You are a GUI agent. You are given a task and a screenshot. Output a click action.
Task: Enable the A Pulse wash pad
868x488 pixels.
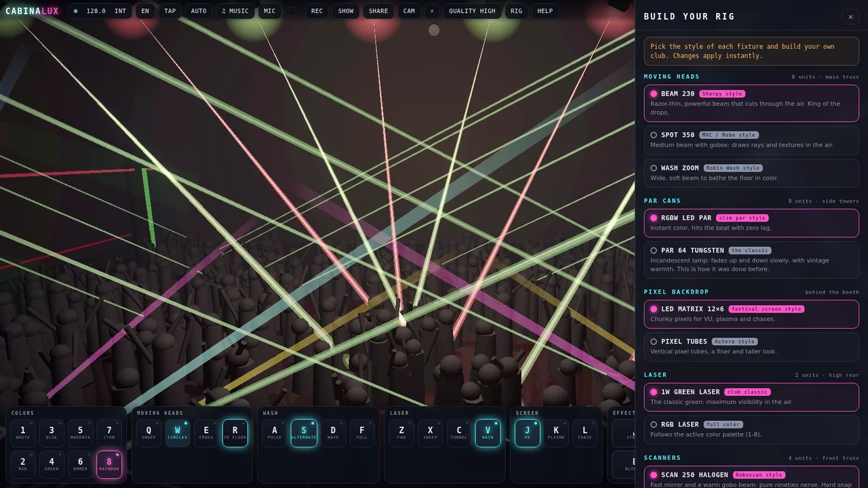click(x=275, y=433)
